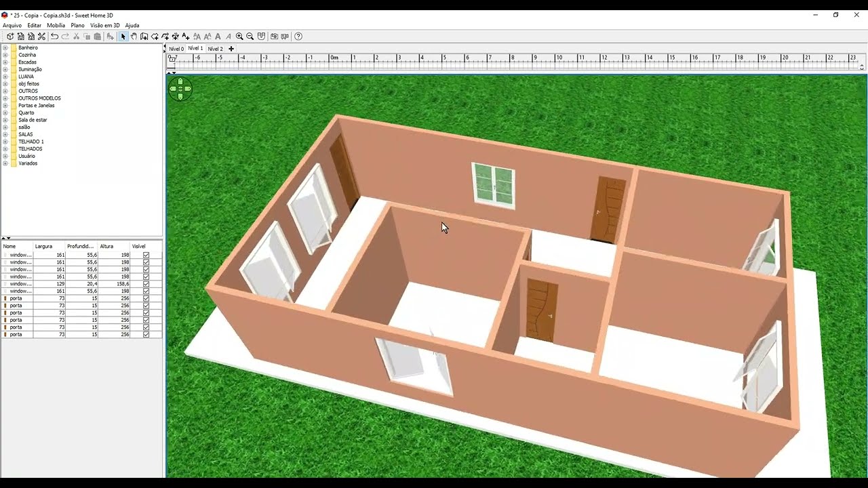The height and width of the screenshot is (488, 868).
Task: Click the Increase text size icon
Action: [x=197, y=37]
